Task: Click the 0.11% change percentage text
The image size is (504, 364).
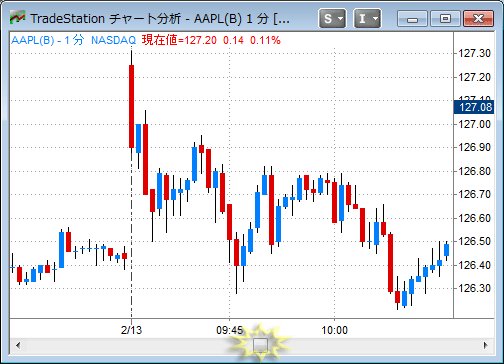Action: point(265,40)
